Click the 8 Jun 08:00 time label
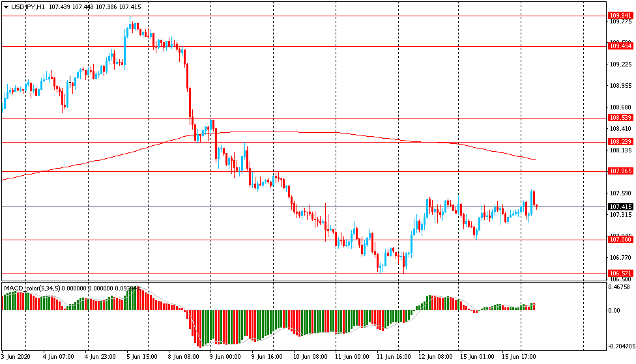 184,357
